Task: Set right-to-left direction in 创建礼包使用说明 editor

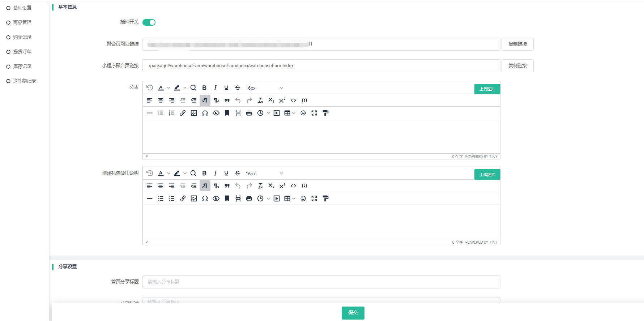Action: click(216, 186)
